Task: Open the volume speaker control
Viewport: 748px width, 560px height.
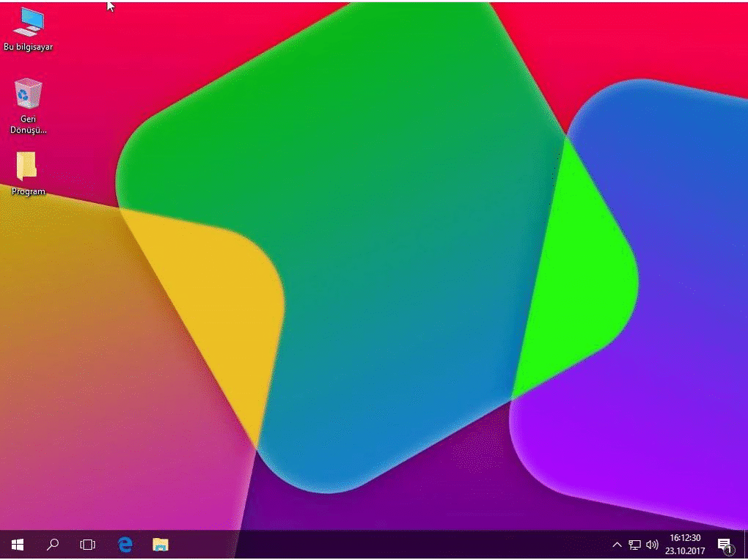Action: click(652, 545)
